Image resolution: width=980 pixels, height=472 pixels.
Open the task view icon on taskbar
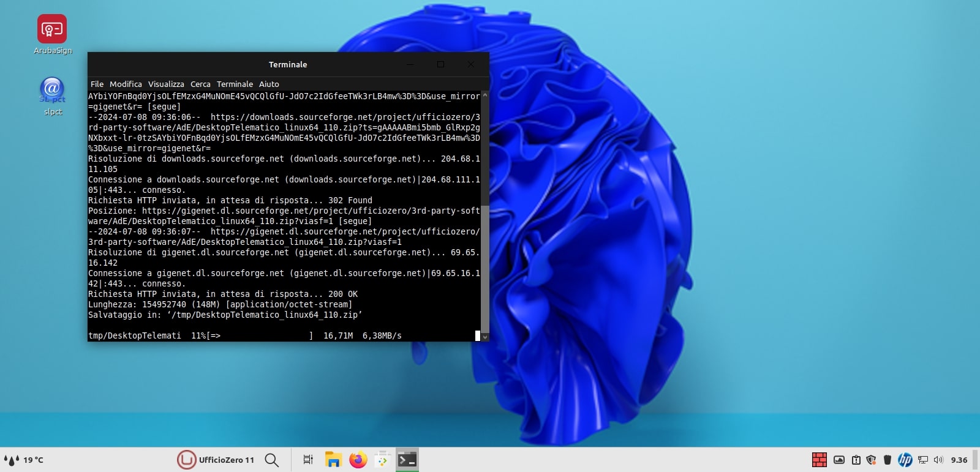(308, 460)
